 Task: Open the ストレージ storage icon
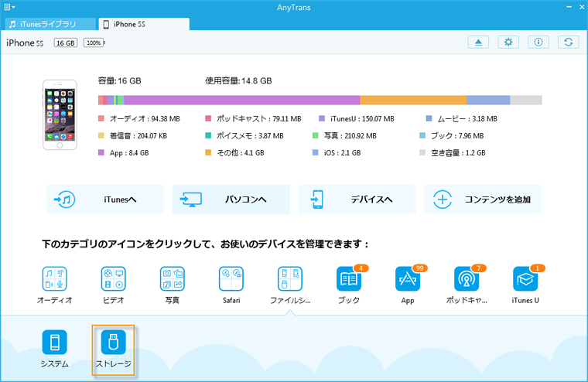tap(113, 342)
